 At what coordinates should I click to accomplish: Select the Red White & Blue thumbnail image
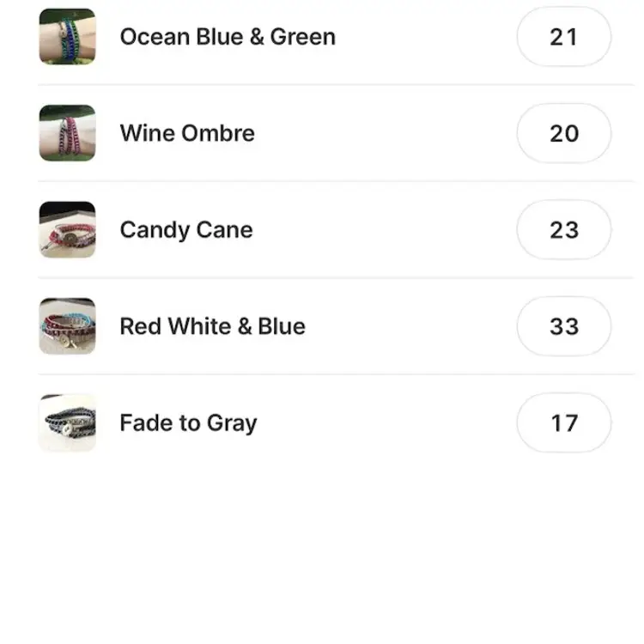[x=67, y=326]
